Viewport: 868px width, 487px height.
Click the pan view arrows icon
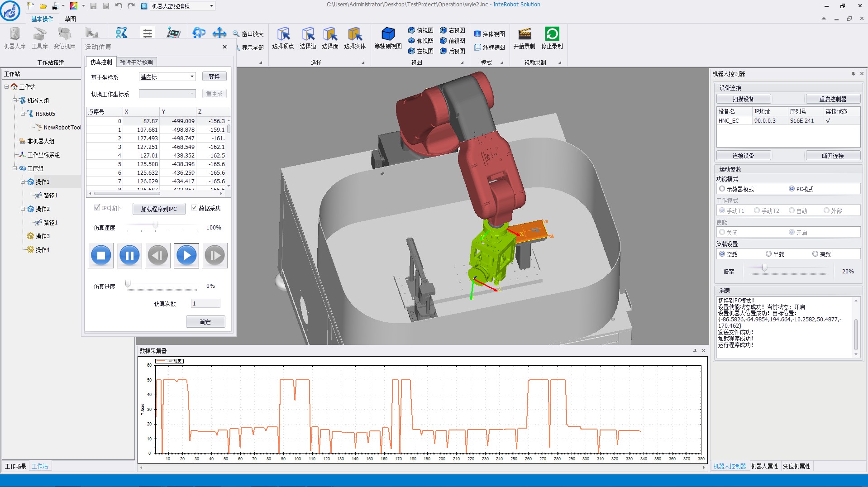click(x=219, y=33)
